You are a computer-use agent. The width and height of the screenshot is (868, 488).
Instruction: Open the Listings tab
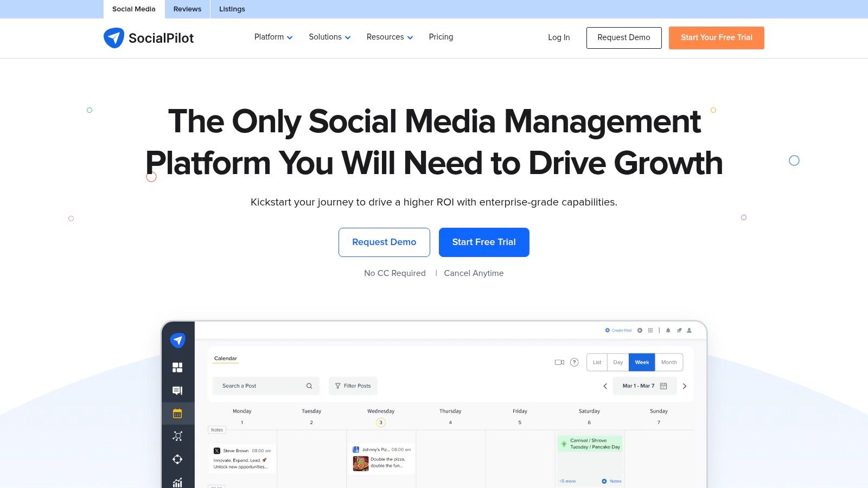point(232,9)
